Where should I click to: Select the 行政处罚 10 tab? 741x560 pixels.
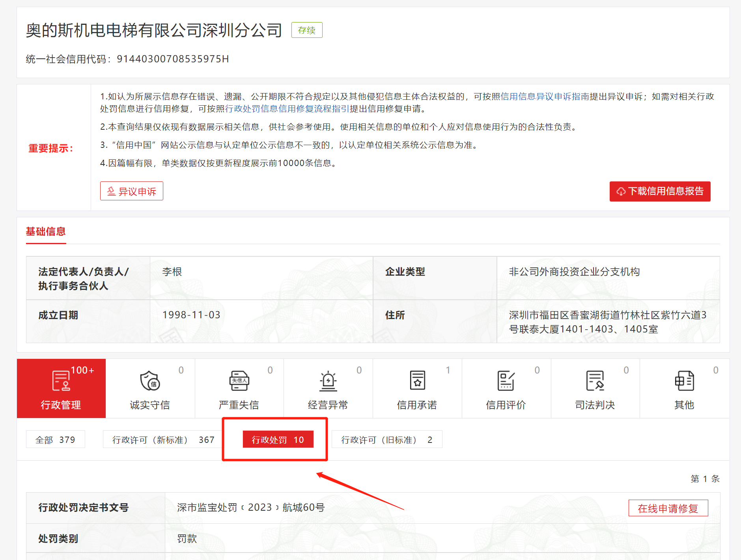point(278,440)
